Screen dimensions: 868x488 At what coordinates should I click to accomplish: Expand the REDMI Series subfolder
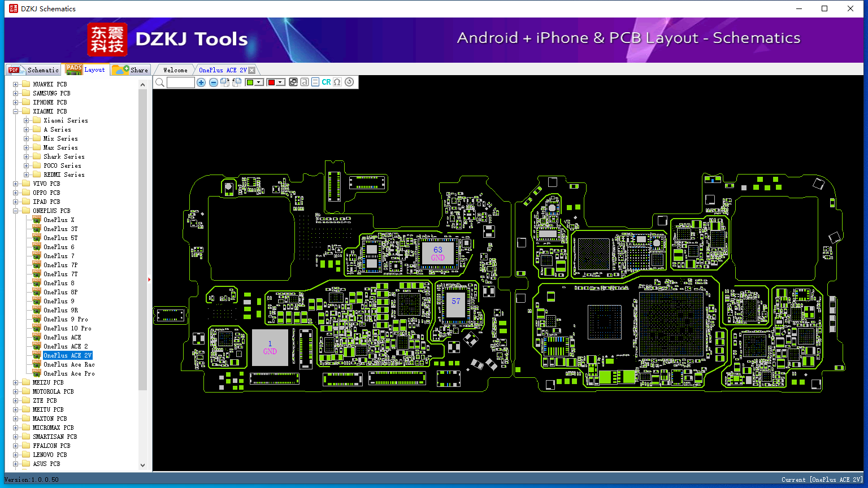point(27,175)
